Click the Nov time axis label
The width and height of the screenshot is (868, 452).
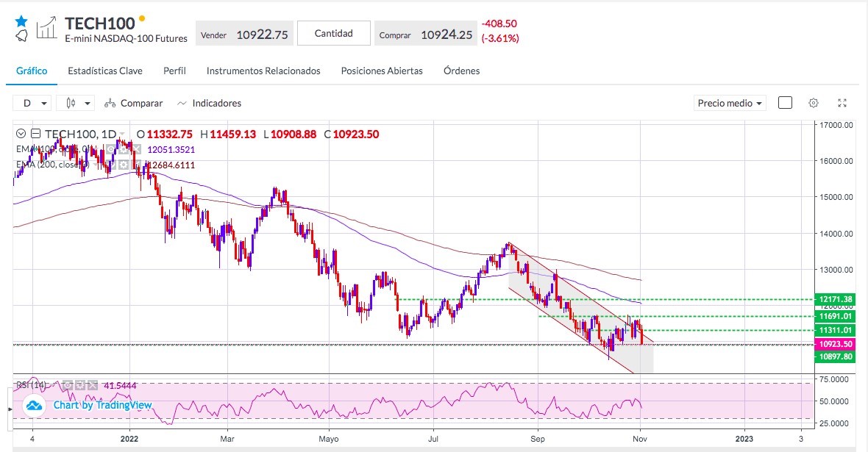coord(640,439)
